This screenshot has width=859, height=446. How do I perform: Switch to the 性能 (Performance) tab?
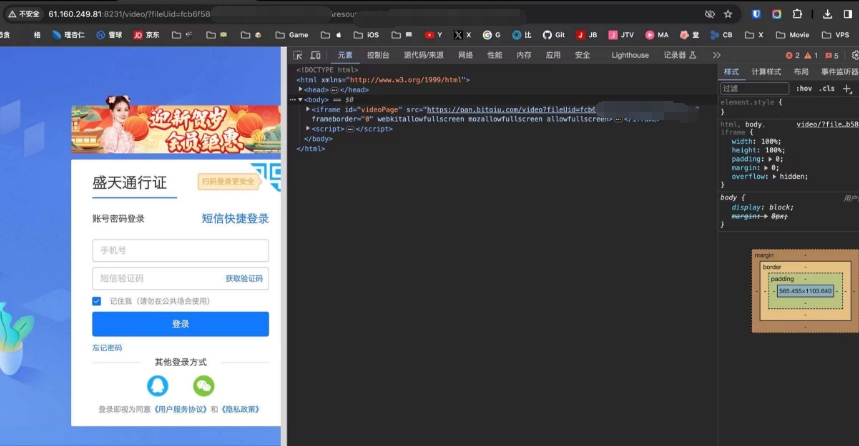pyautogui.click(x=495, y=55)
